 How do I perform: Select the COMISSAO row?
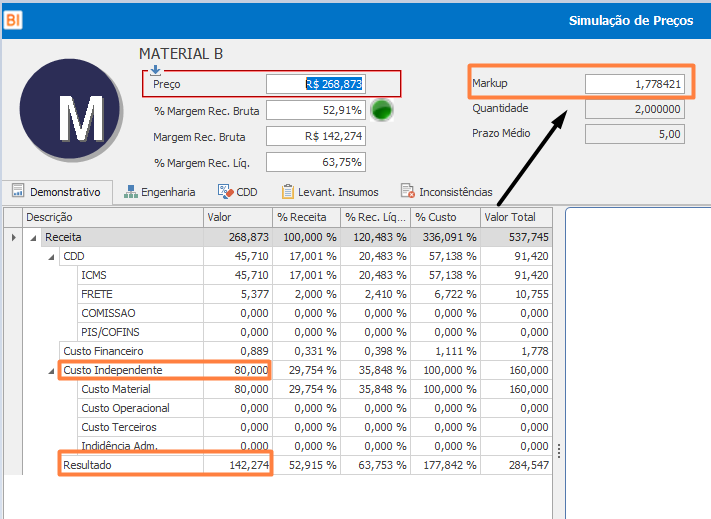pos(315,313)
